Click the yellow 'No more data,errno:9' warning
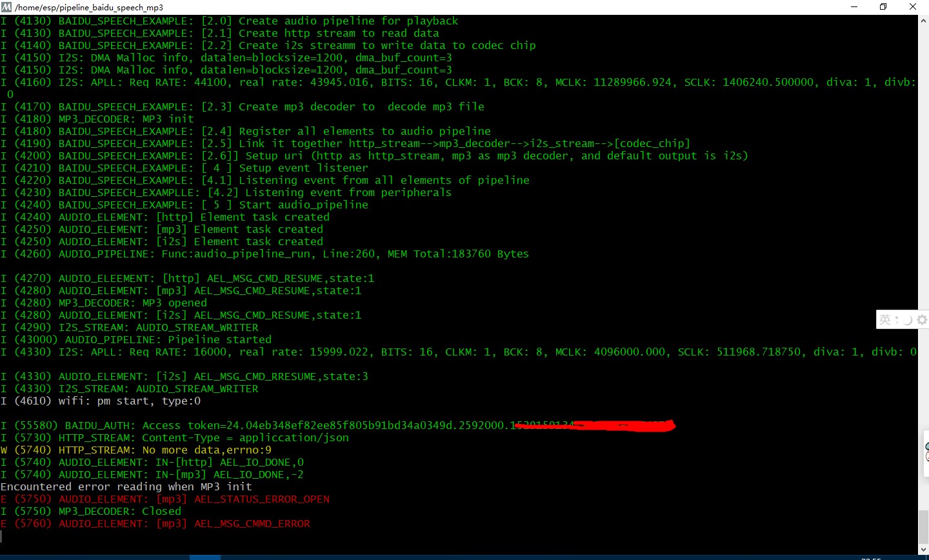Image resolution: width=929 pixels, height=560 pixels. pos(136,450)
